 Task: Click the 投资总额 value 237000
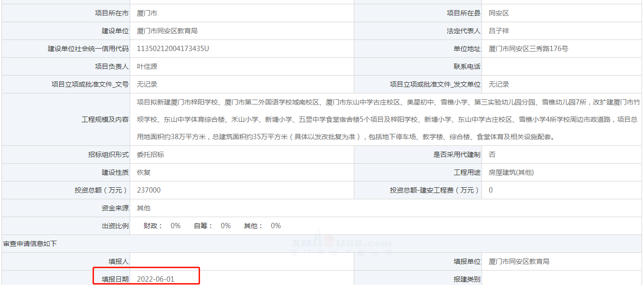149,190
